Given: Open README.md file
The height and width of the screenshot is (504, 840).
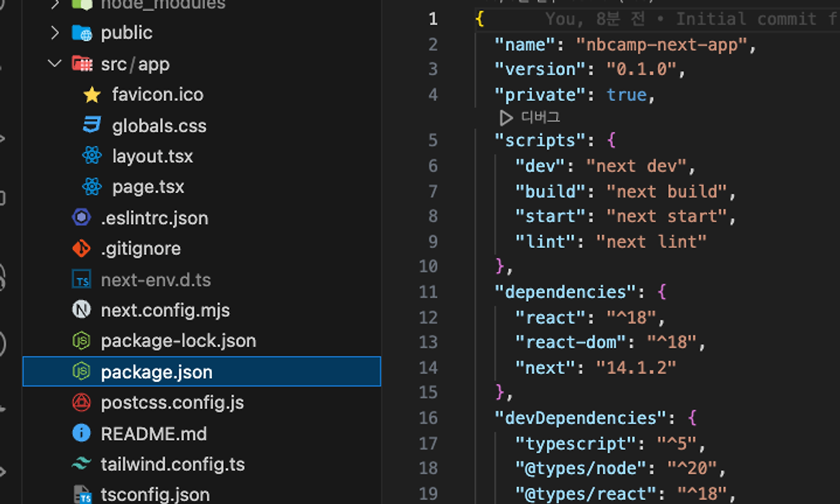Looking at the screenshot, I should point(154,434).
